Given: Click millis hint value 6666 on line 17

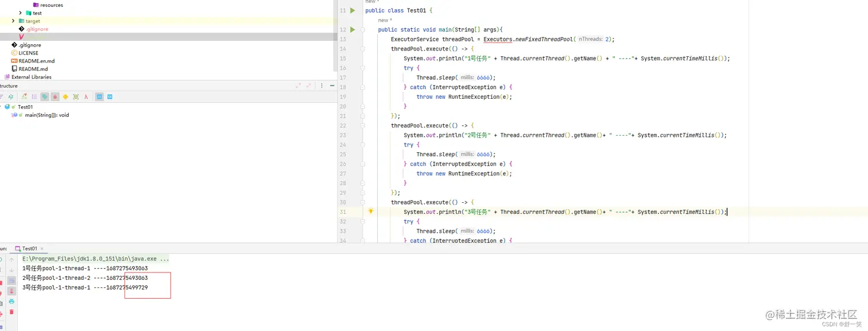Looking at the screenshot, I should tap(484, 78).
